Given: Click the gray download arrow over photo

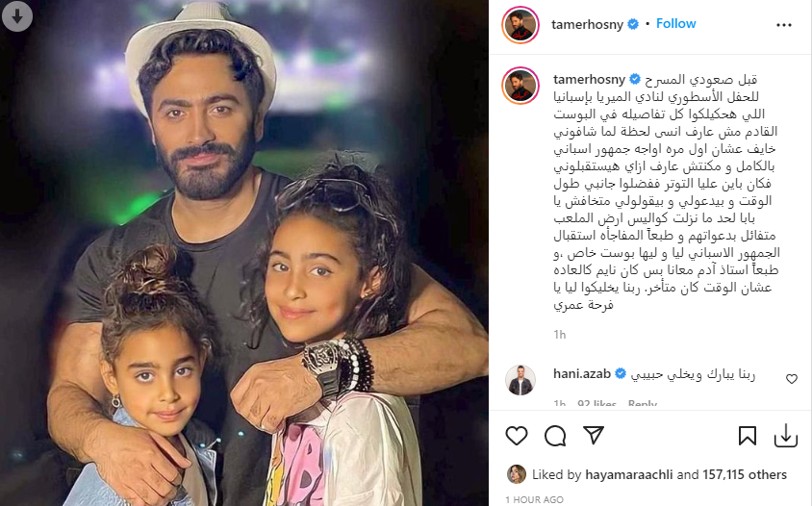Looking at the screenshot, I should (x=17, y=16).
